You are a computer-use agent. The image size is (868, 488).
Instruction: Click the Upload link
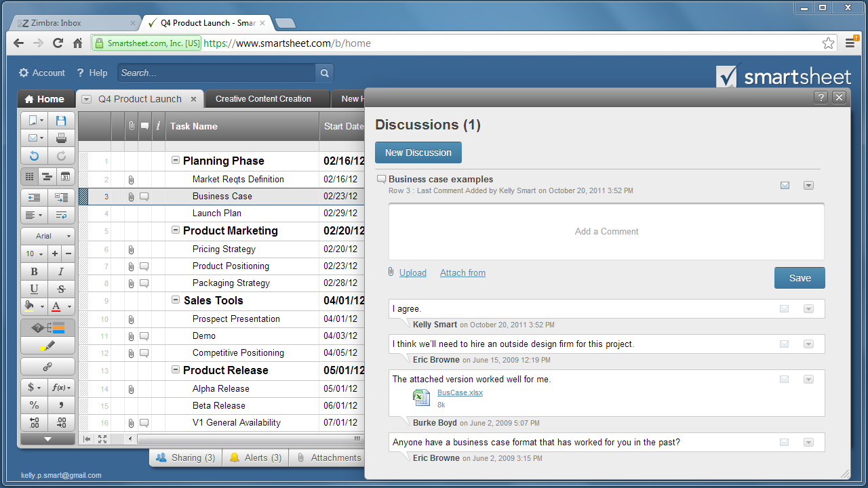[x=413, y=272]
